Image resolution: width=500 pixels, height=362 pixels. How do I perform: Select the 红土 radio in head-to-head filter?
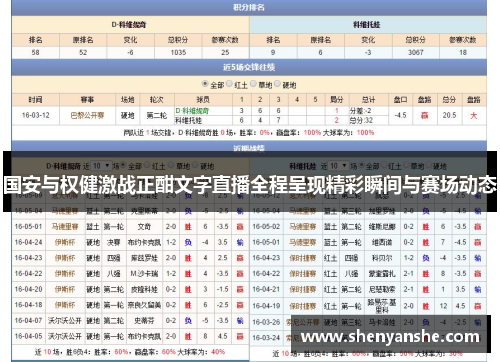tap(229, 84)
